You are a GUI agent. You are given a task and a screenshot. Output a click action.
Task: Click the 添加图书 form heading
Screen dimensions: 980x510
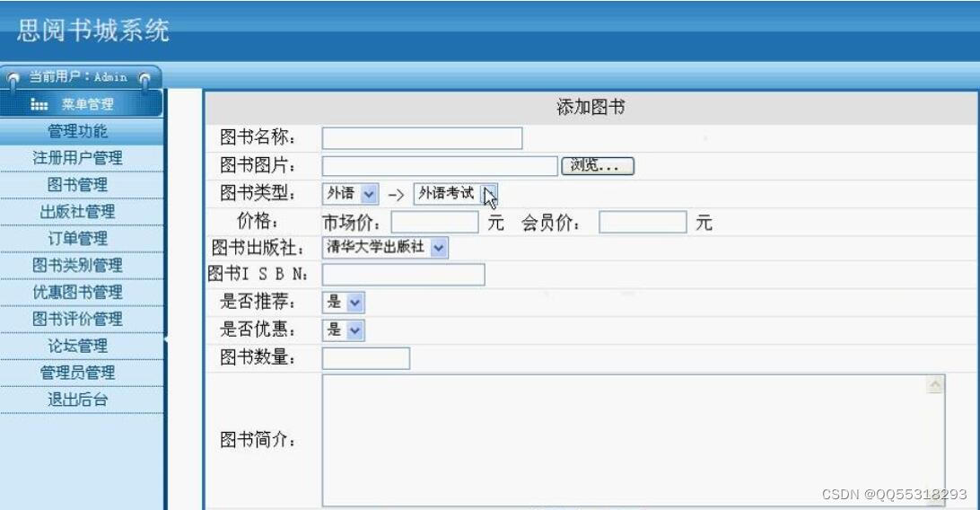[591, 108]
